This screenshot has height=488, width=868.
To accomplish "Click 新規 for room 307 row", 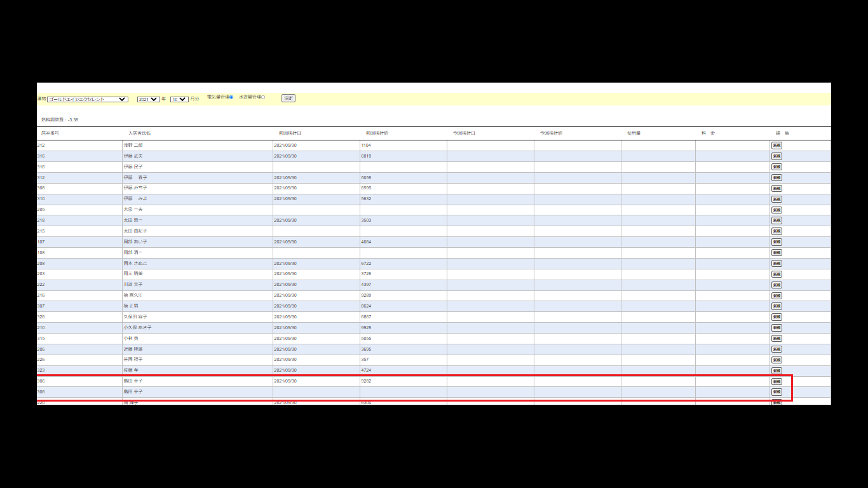I will (x=776, y=306).
